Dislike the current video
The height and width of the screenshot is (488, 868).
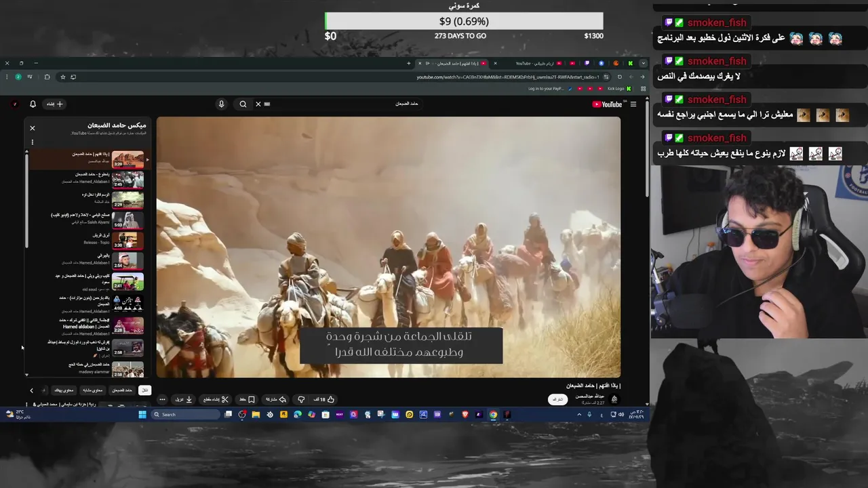(x=301, y=399)
